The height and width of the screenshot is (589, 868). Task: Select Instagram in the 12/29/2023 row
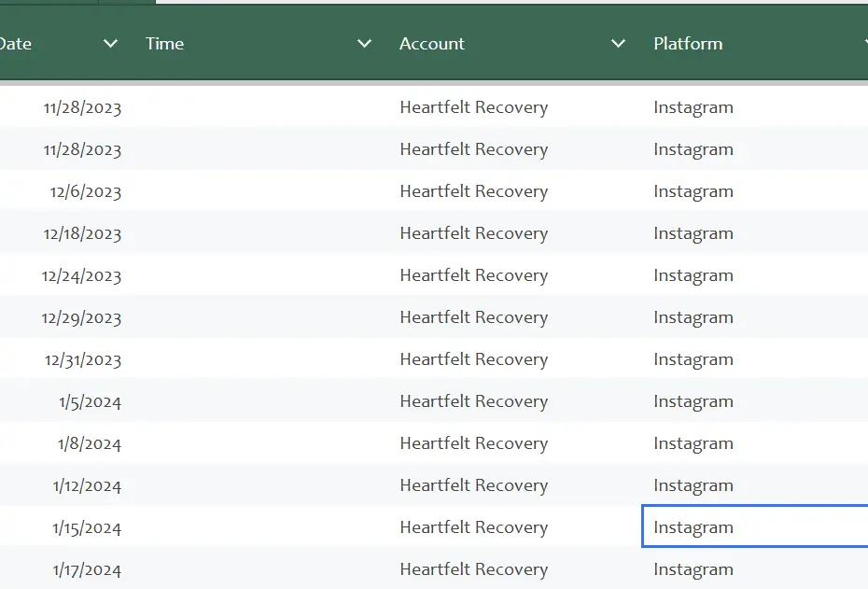[693, 317]
